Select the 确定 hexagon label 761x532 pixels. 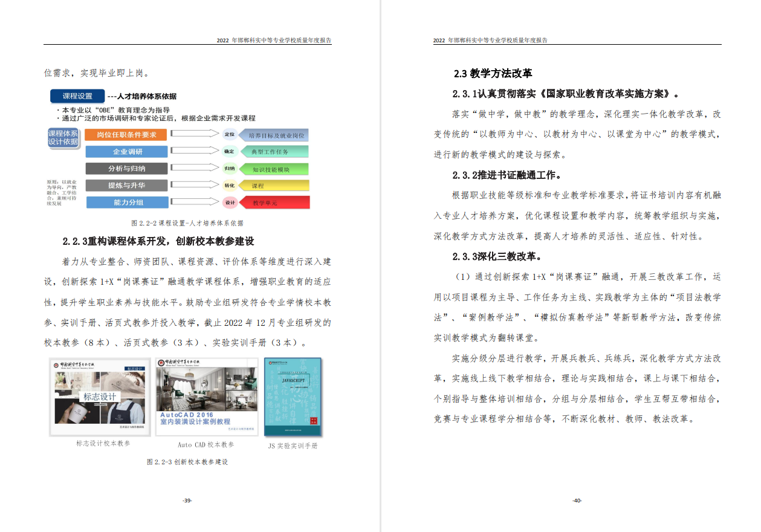(229, 151)
